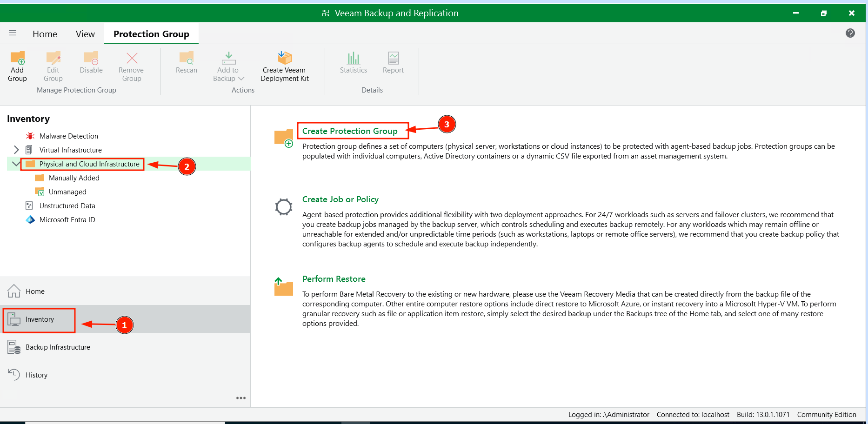Screen dimensions: 868x424
Task: Select Virtual Infrastructure in the inventory tree
Action: click(x=71, y=150)
